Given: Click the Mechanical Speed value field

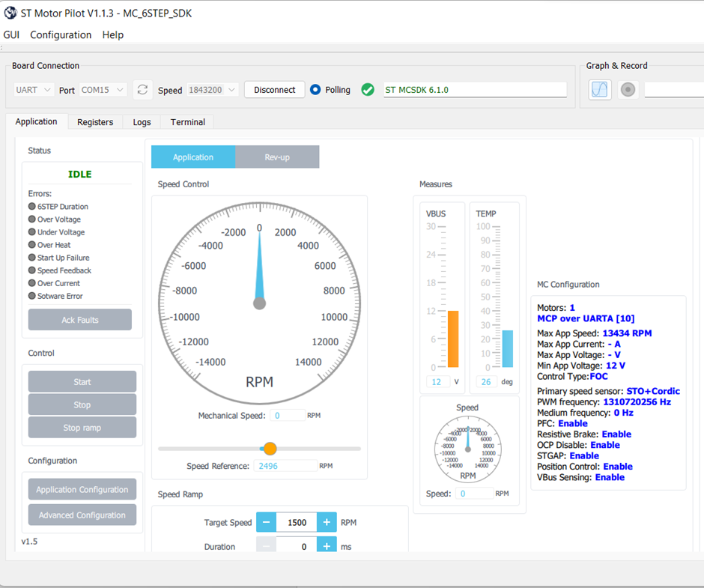Looking at the screenshot, I should (x=288, y=416).
